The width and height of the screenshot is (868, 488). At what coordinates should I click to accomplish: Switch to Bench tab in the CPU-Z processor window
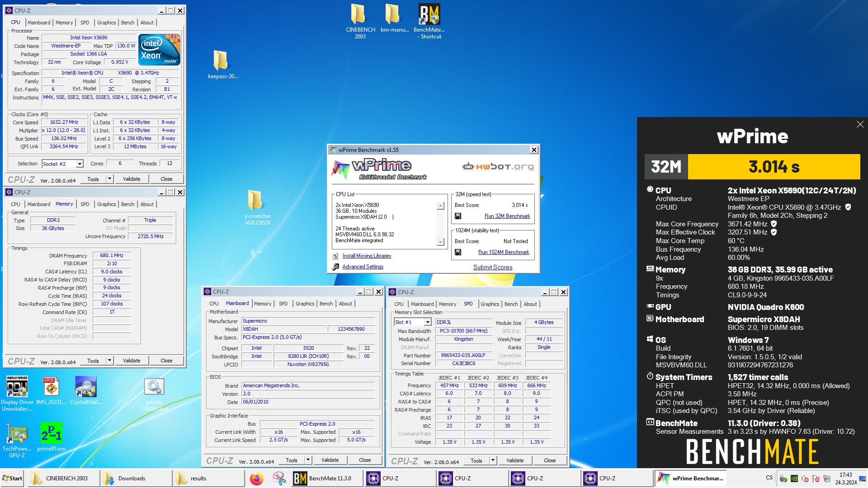click(127, 23)
